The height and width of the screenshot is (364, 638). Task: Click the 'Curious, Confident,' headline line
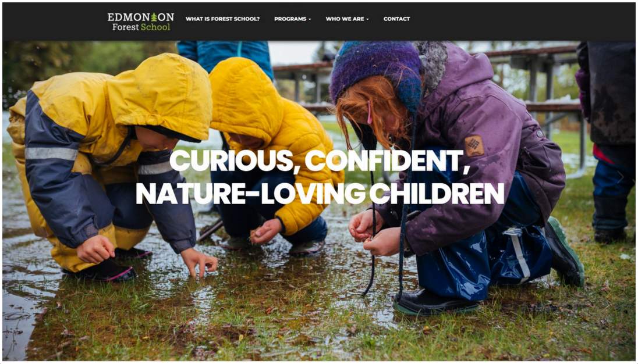tap(320, 161)
